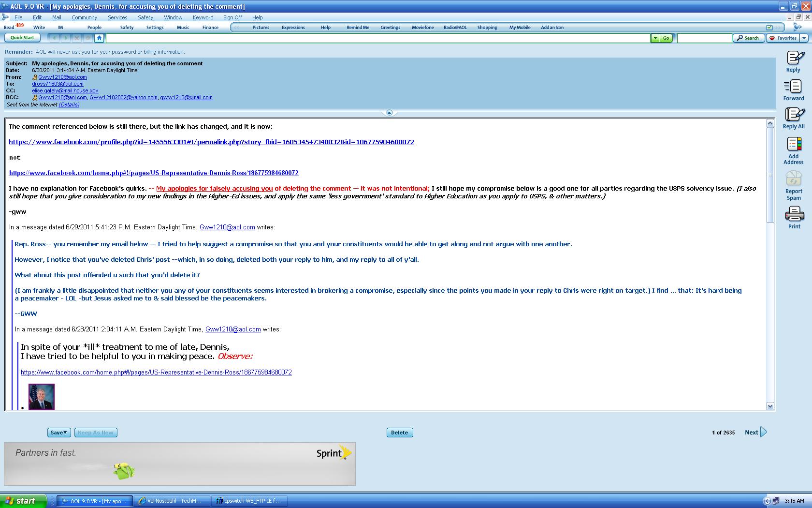The image size is (812, 508).
Task: Open People in the toolbar
Action: click(x=94, y=28)
